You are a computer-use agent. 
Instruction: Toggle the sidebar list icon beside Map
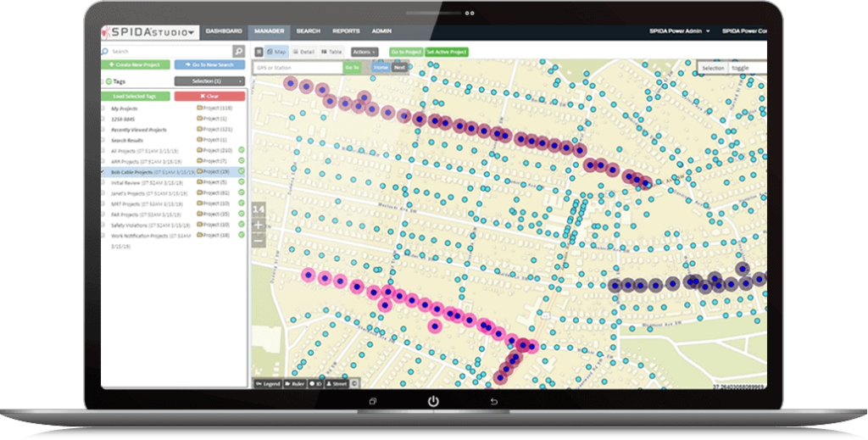click(x=259, y=52)
